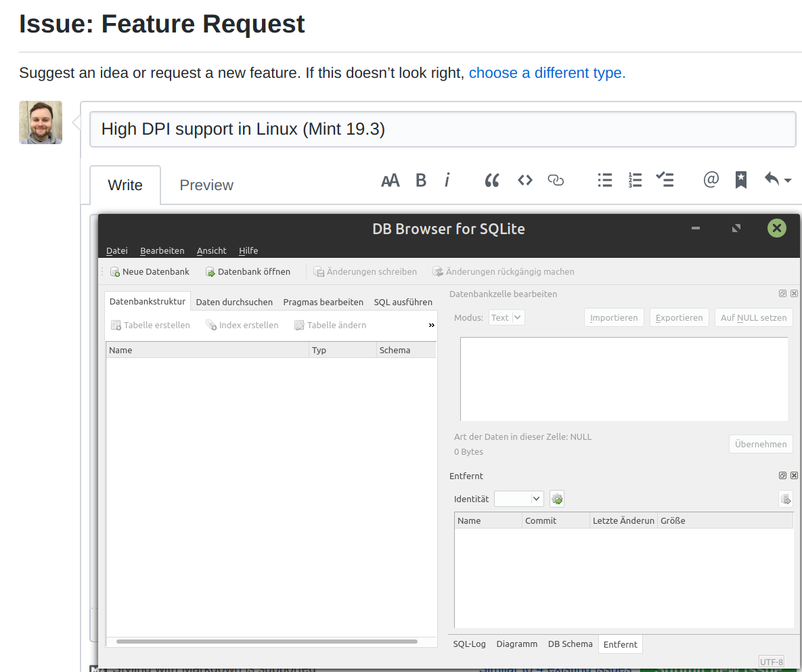The width and height of the screenshot is (802, 672).
Task: Click the Neue Datenbank toolbar button
Action: pyautogui.click(x=150, y=271)
